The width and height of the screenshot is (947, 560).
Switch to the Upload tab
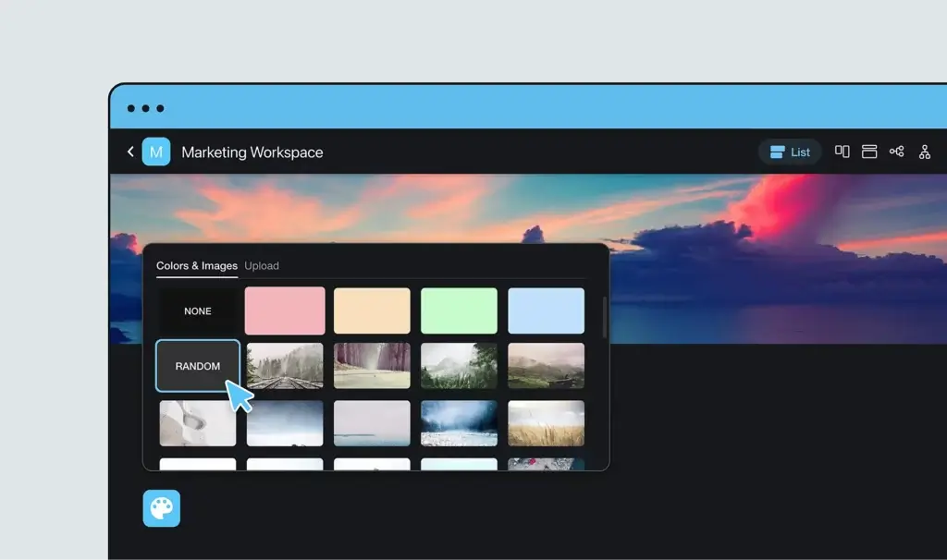[262, 266]
